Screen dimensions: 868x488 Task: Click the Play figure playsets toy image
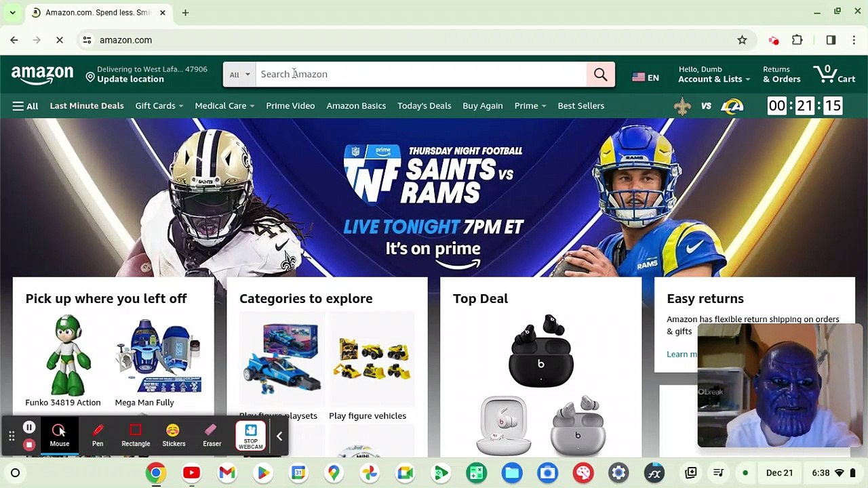coord(283,359)
